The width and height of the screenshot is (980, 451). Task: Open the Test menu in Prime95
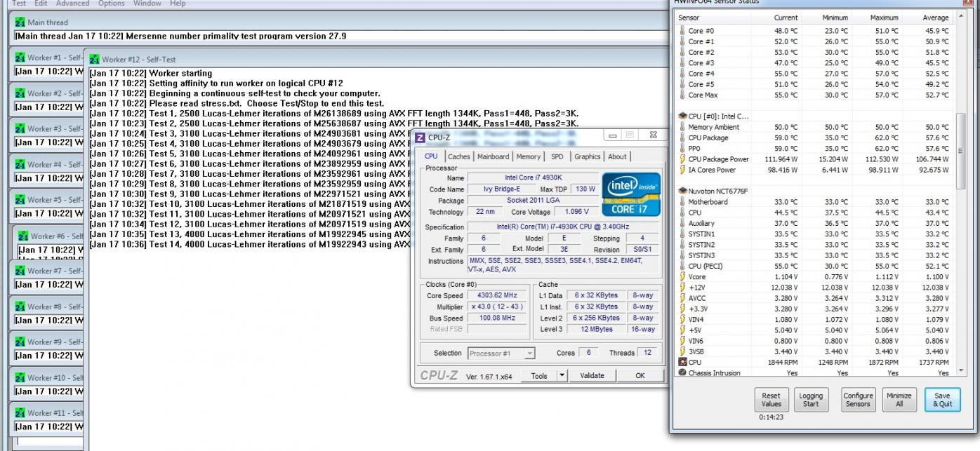[19, 4]
